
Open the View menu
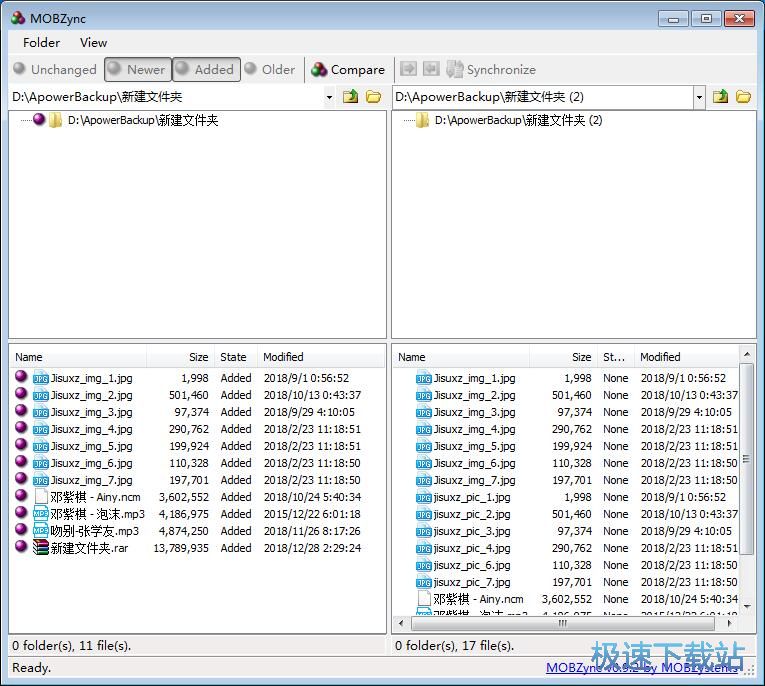pyautogui.click(x=93, y=42)
